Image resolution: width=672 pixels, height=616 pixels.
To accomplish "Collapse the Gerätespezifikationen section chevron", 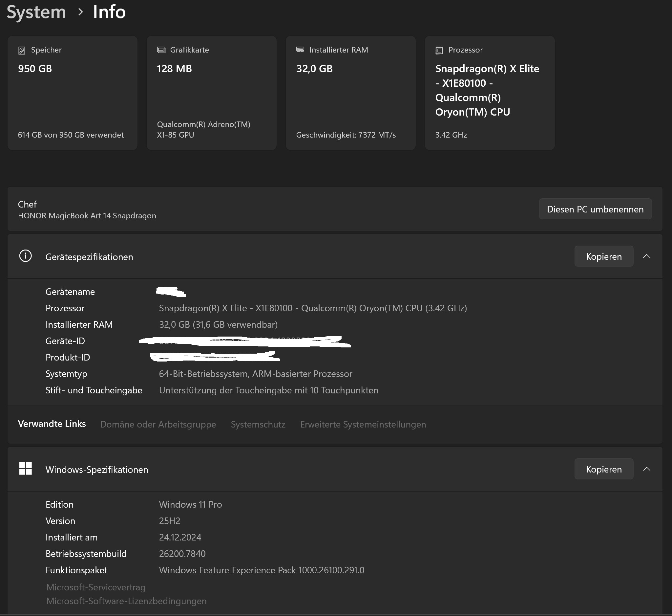I will pos(646,256).
